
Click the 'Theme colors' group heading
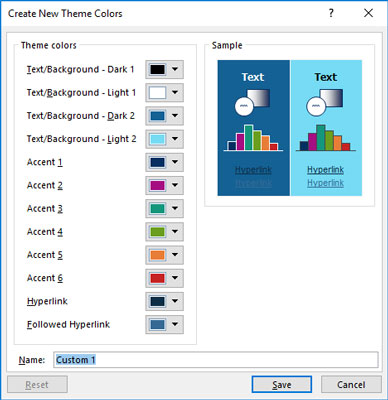coord(49,45)
